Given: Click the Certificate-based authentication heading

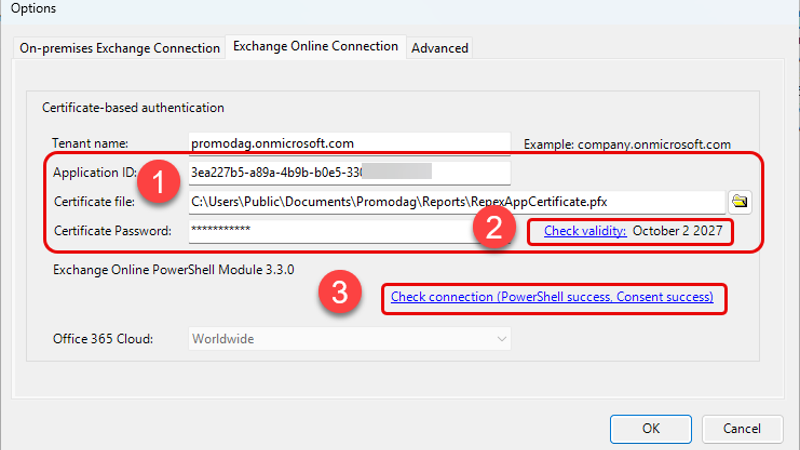Looking at the screenshot, I should point(133,107).
